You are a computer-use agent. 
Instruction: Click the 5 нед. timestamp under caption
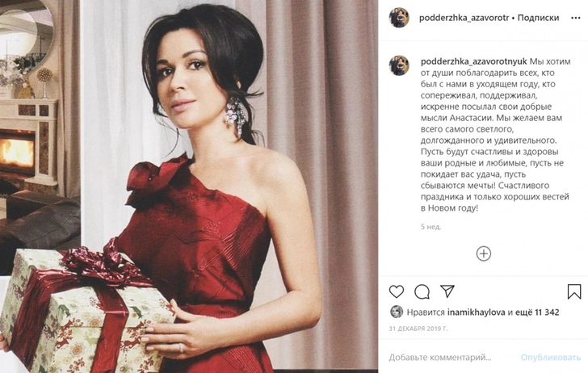pyautogui.click(x=430, y=227)
